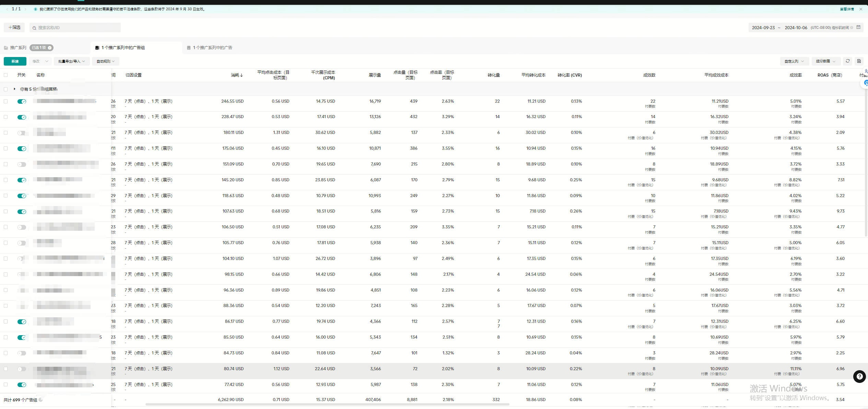Click the timezone help question-mark icon
This screenshot has width=868, height=409.
tap(852, 28)
